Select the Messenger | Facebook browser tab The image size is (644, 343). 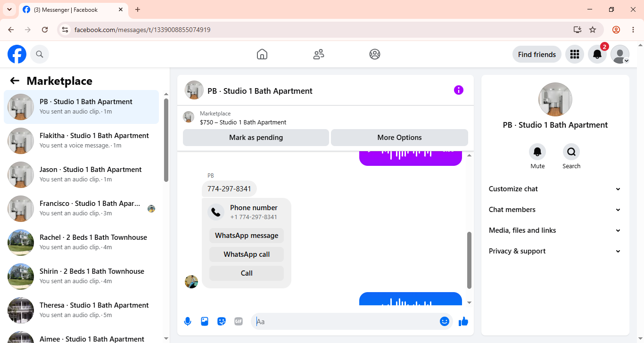click(x=73, y=9)
